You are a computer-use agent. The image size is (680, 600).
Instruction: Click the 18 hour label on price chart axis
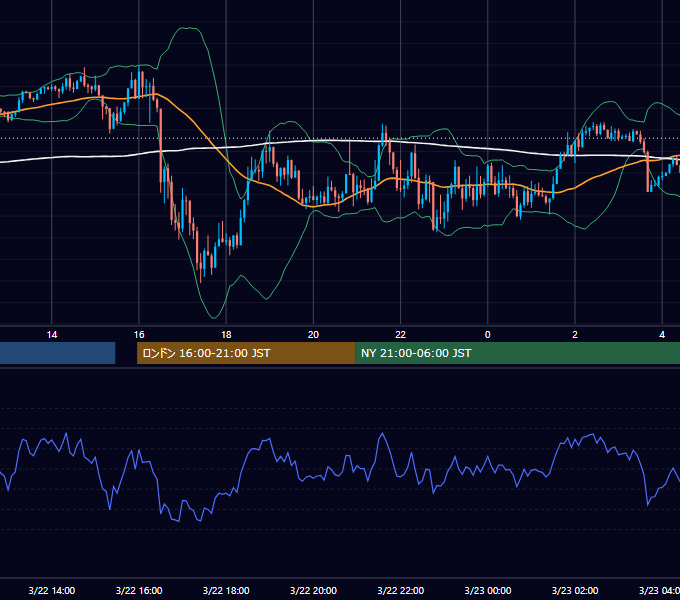tap(226, 335)
